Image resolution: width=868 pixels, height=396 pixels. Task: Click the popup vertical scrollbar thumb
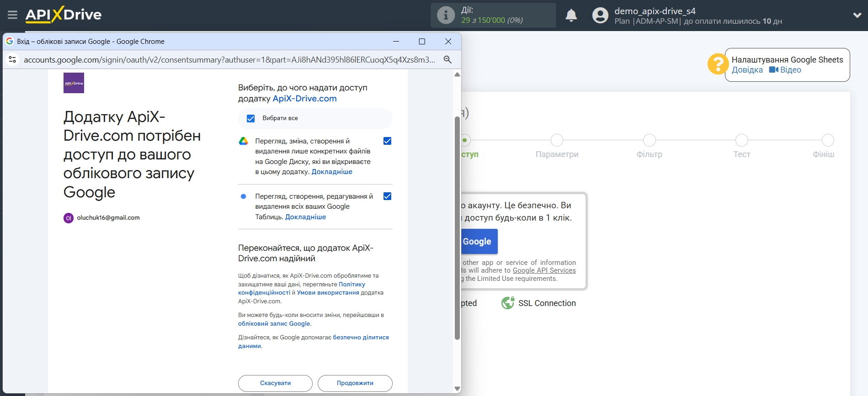457,228
